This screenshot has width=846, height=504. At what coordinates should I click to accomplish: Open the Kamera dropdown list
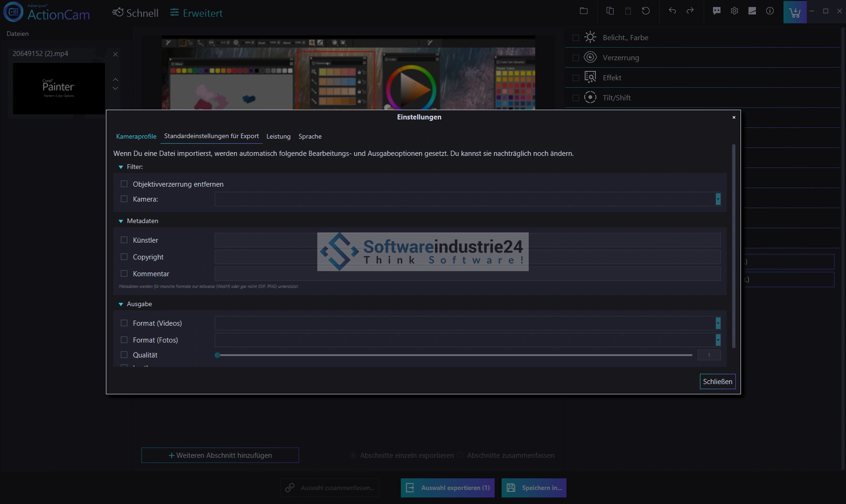pos(718,199)
